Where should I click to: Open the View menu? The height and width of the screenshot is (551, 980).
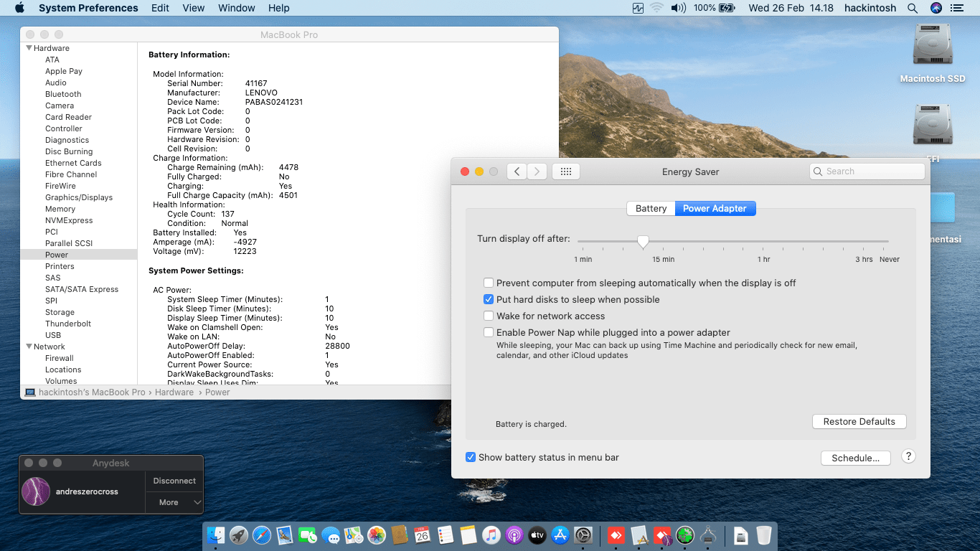[x=194, y=8]
